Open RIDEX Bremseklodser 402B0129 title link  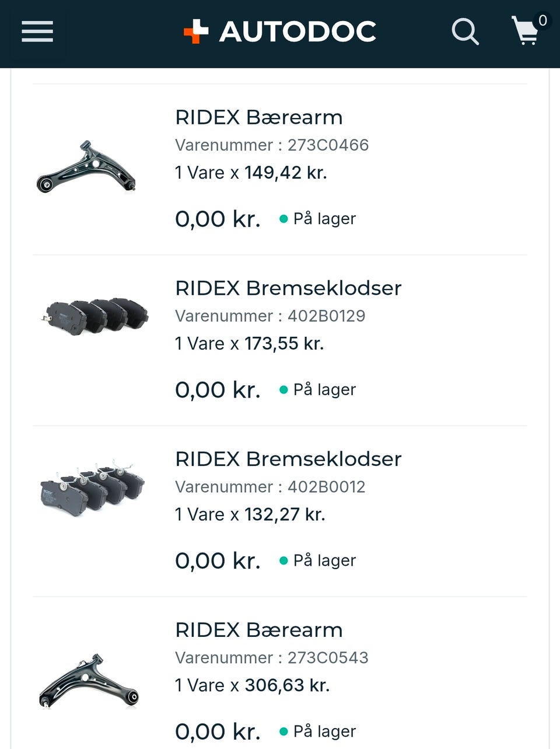288,288
